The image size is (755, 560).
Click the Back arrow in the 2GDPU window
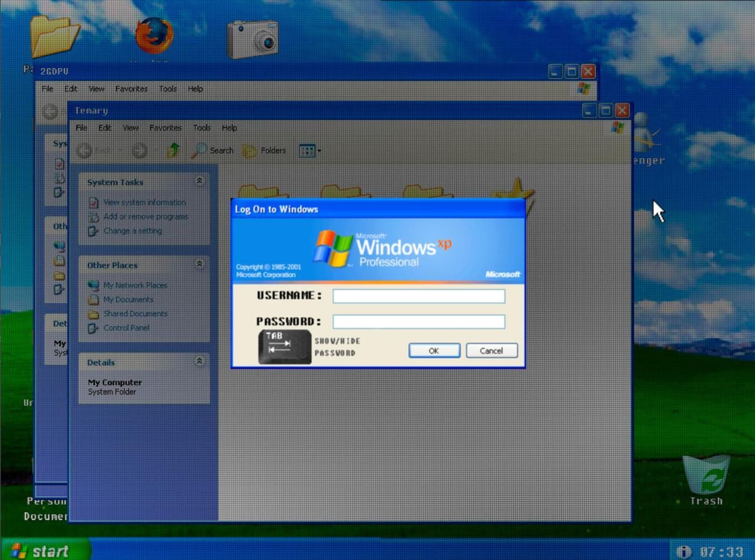[x=50, y=112]
